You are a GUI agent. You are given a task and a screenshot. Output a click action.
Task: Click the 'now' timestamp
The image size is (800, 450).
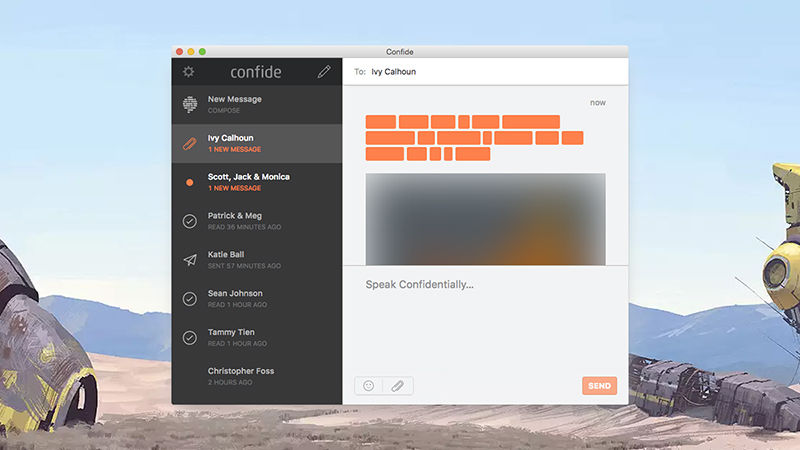tap(598, 103)
